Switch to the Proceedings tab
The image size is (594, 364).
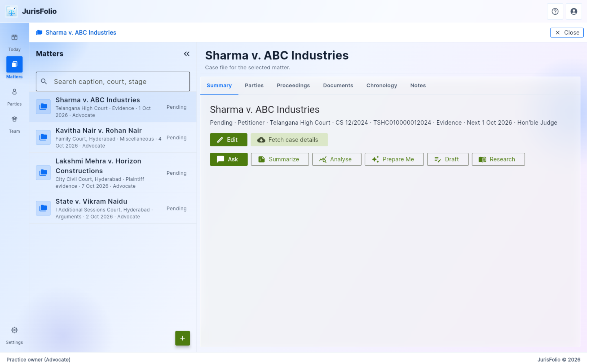(293, 85)
